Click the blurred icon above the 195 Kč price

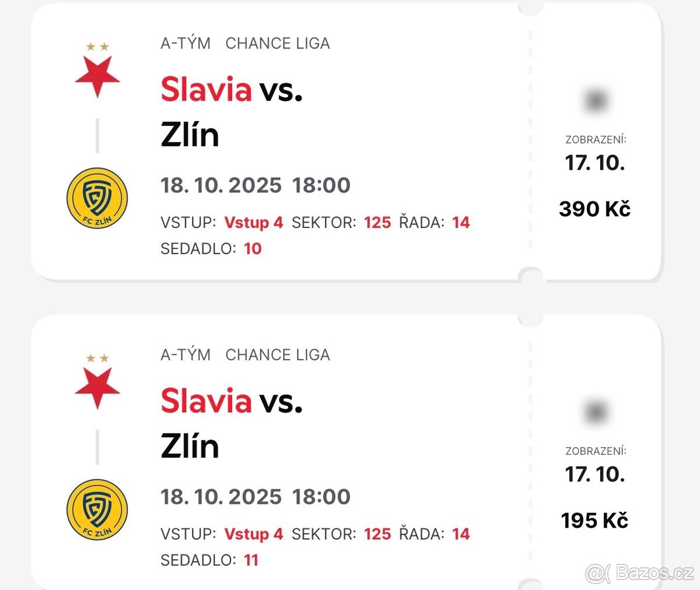click(x=596, y=412)
